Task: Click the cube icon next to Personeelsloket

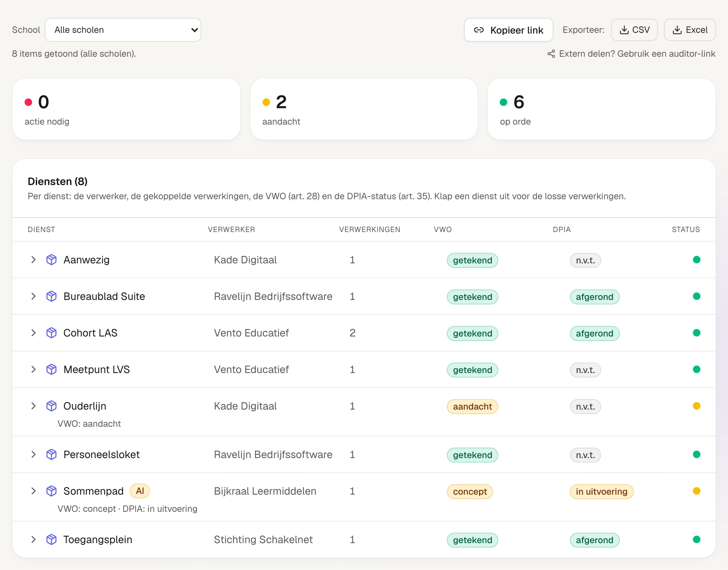Action: point(51,455)
